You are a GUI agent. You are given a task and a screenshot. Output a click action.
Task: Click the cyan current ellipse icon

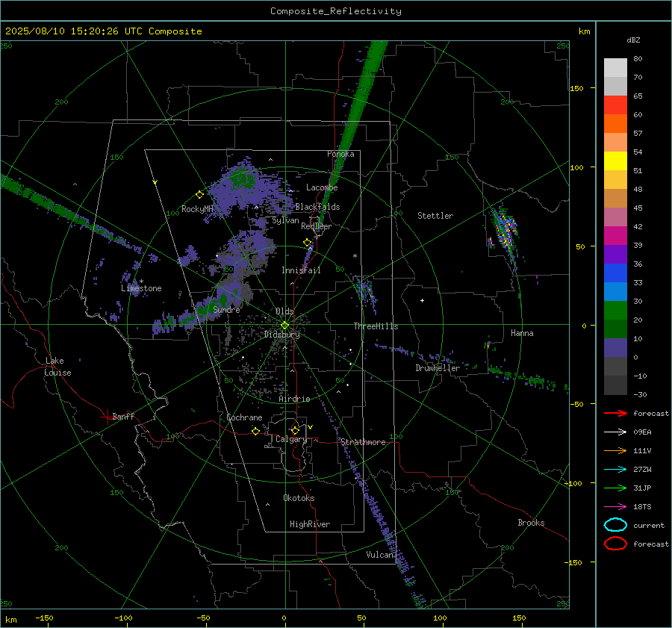point(615,525)
